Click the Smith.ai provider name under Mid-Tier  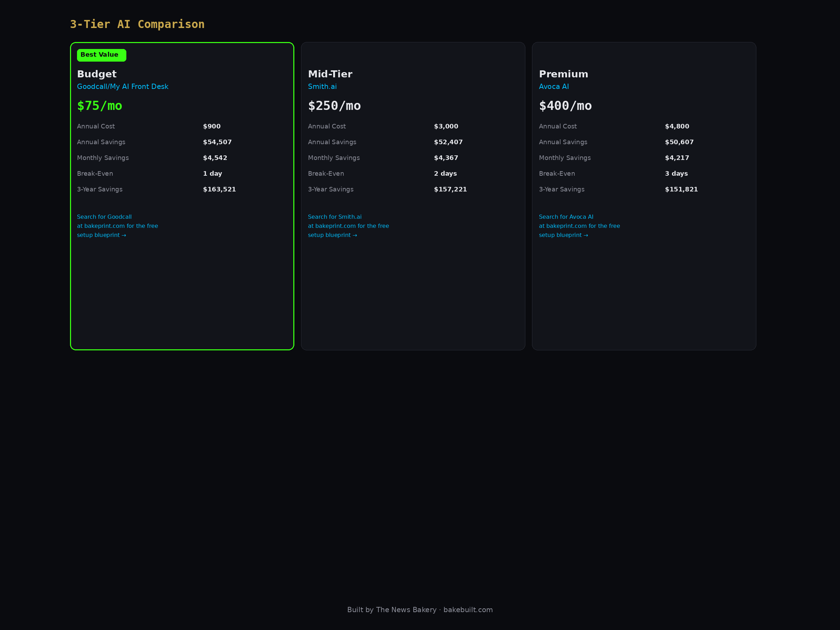click(x=322, y=86)
